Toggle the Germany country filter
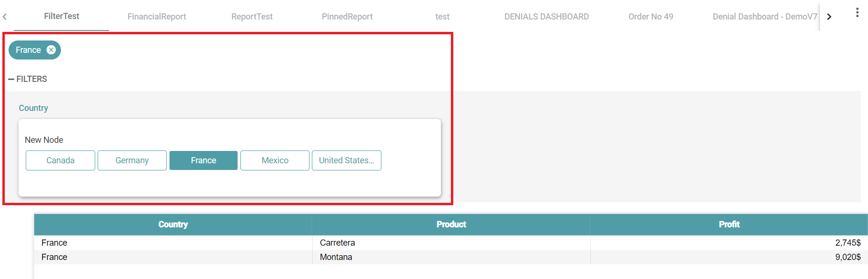868x279 pixels. 132,160
